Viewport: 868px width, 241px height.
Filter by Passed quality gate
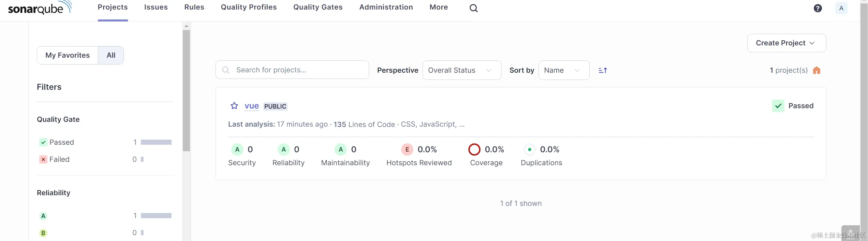tap(61, 142)
